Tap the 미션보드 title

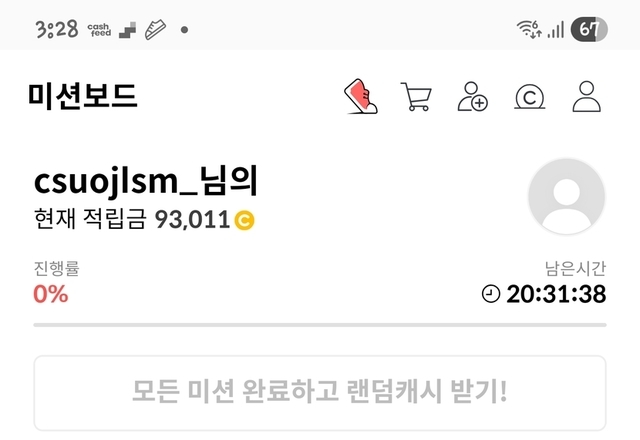point(83,96)
